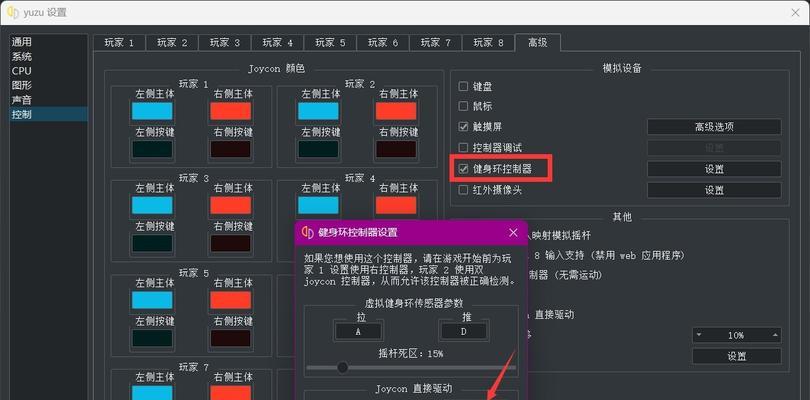The image size is (810, 400).
Task: Close the yuzu 设置 window
Action: 796,12
